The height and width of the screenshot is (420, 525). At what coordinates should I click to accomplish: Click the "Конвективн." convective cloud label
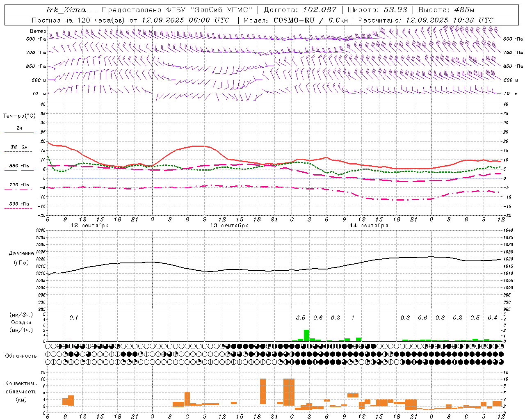pos(21,383)
